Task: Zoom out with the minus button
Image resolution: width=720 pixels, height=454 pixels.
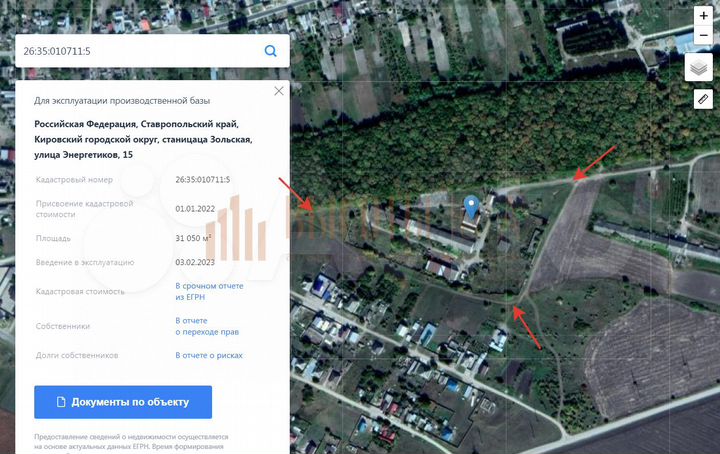Action: (x=703, y=35)
